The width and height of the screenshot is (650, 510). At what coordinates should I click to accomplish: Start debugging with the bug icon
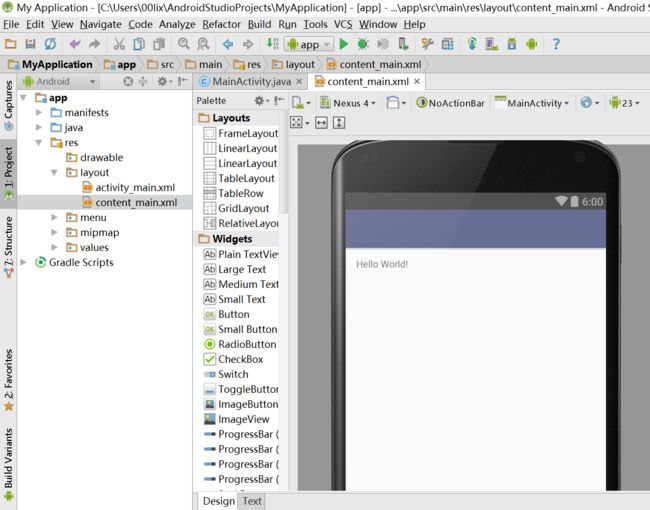point(363,44)
